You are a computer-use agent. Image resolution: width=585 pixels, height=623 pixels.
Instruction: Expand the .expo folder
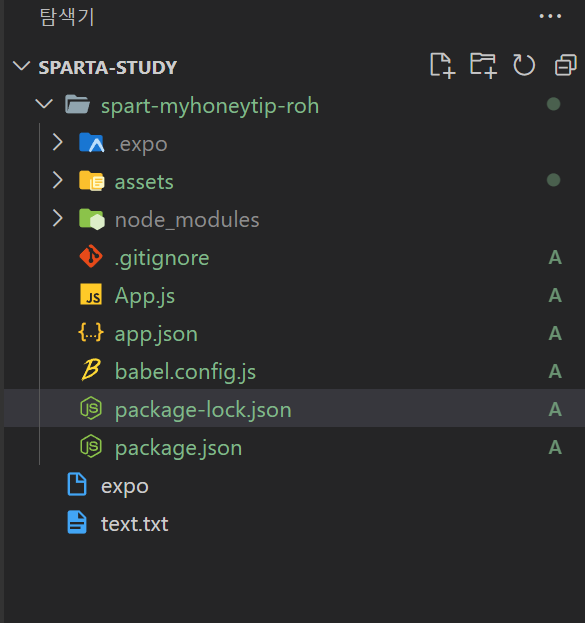58,142
